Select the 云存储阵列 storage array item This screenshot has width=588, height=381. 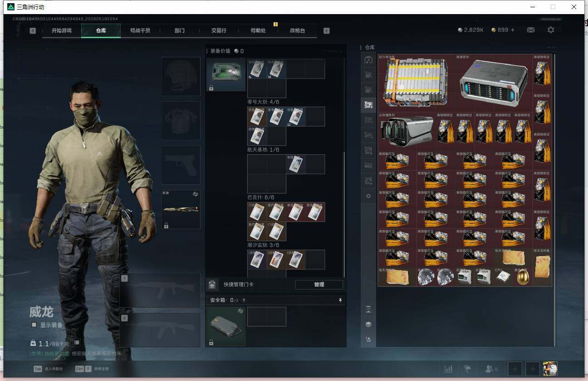[x=407, y=130]
